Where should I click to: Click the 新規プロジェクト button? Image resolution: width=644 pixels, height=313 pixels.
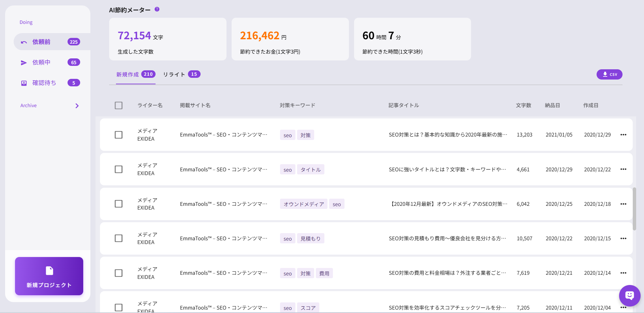[49, 276]
